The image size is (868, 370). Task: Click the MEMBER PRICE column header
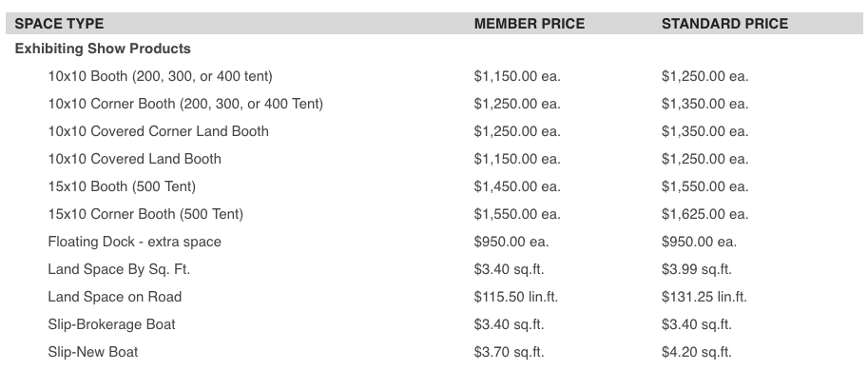530,24
